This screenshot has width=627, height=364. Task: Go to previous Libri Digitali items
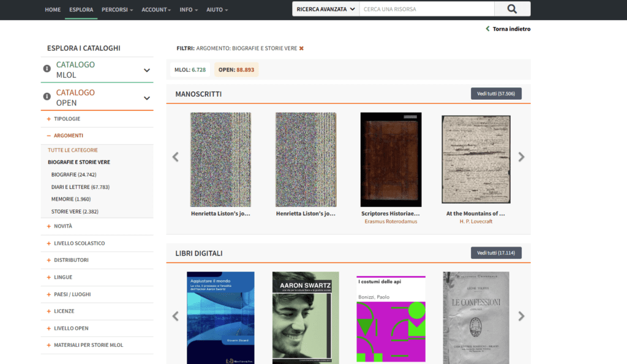(x=176, y=316)
